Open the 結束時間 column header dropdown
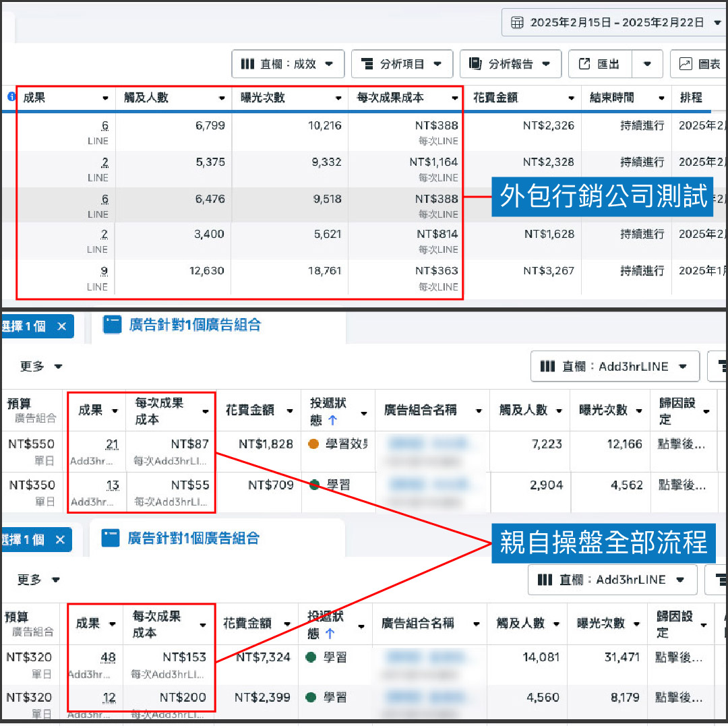Viewport: 728px width, 728px height. pyautogui.click(x=662, y=98)
